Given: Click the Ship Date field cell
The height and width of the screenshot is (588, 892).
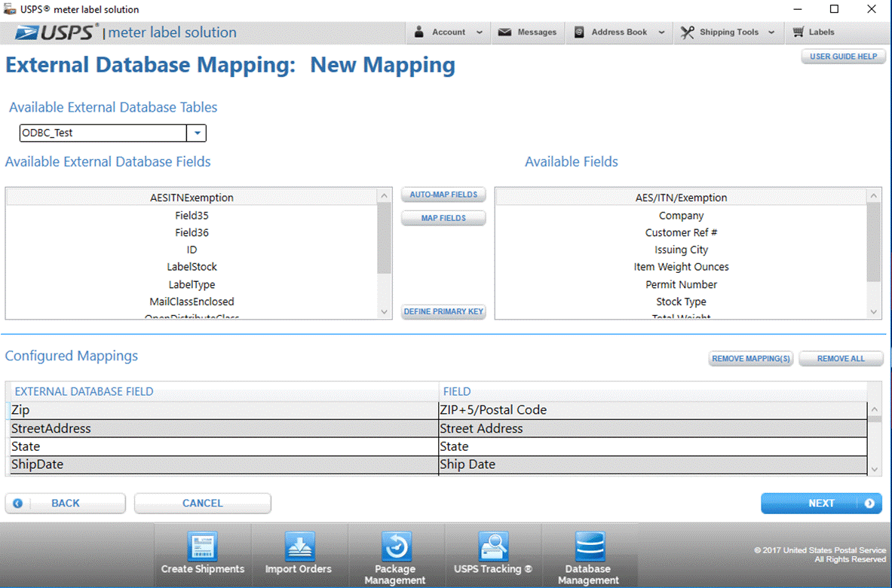Looking at the screenshot, I should 652,464.
